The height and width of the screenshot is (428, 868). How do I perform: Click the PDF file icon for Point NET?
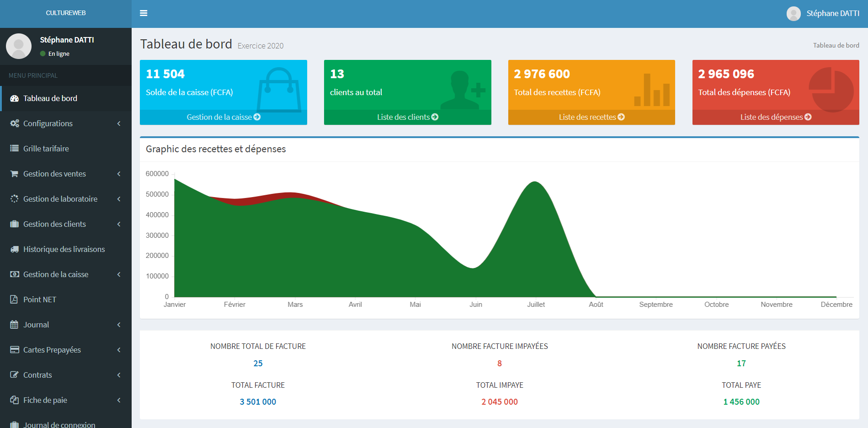[x=15, y=300]
